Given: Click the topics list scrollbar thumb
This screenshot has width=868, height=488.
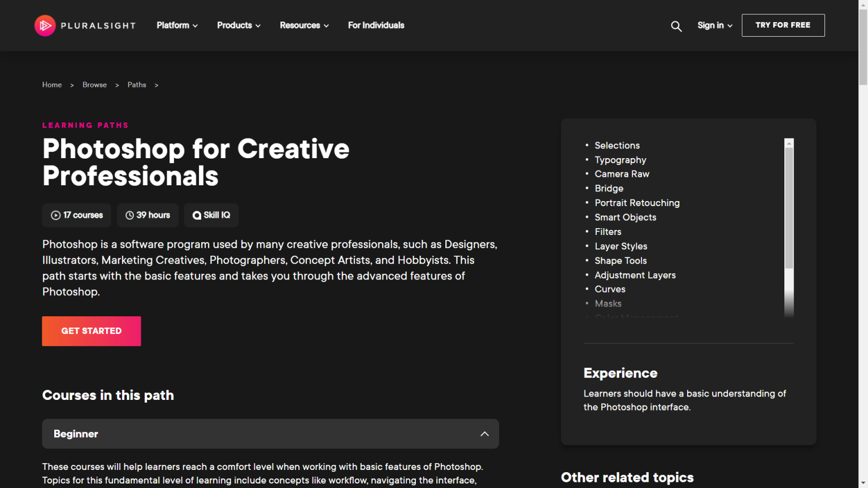Looking at the screenshot, I should tap(789, 209).
